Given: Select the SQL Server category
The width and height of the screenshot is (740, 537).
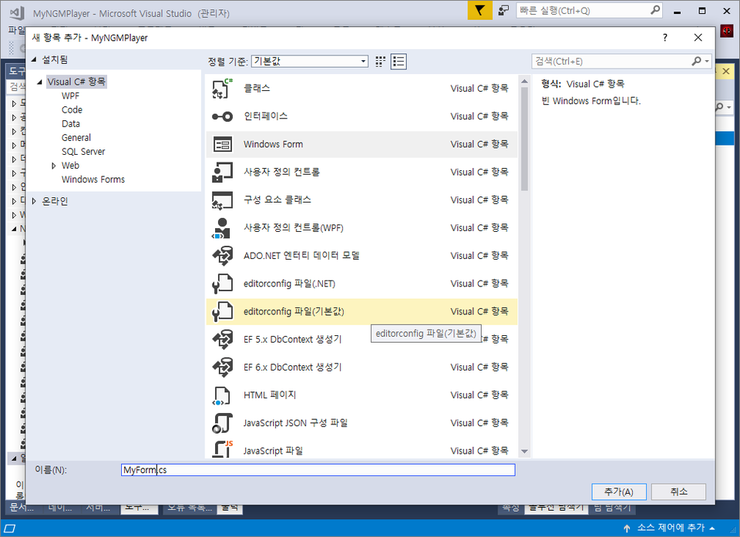Looking at the screenshot, I should pyautogui.click(x=83, y=151).
